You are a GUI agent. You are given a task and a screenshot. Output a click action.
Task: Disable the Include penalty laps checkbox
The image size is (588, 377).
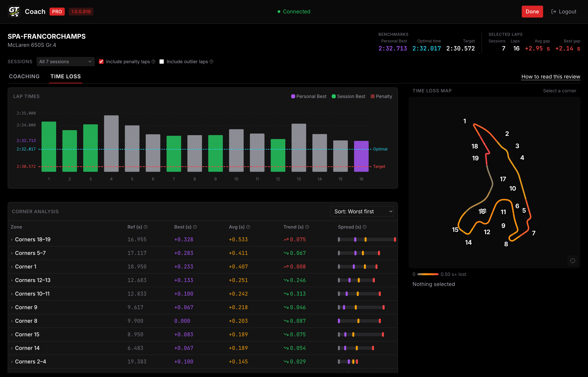[101, 62]
